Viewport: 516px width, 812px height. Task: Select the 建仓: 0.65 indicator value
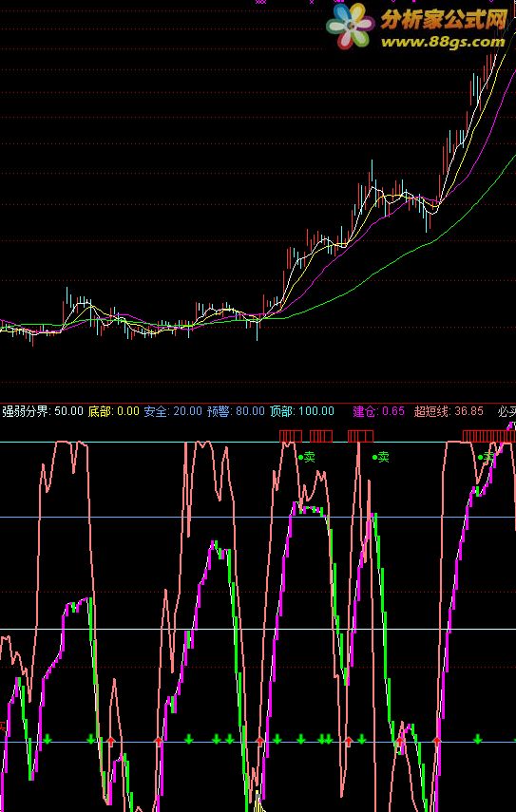click(379, 411)
